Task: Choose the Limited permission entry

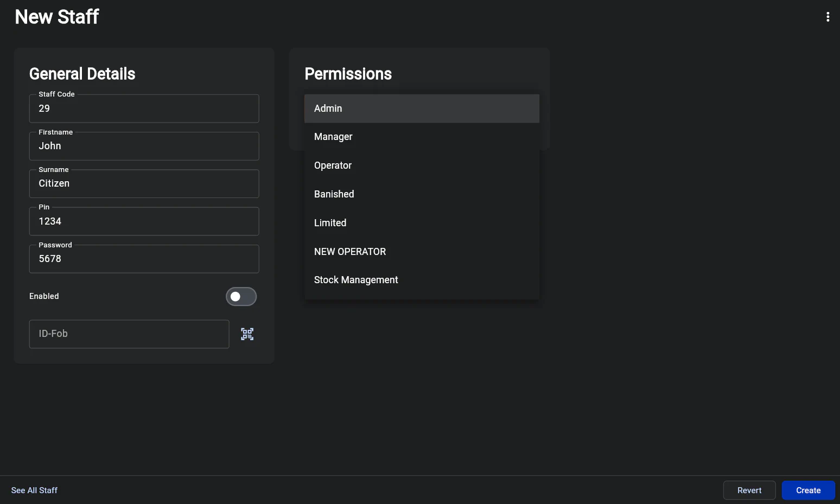Action: click(x=421, y=223)
